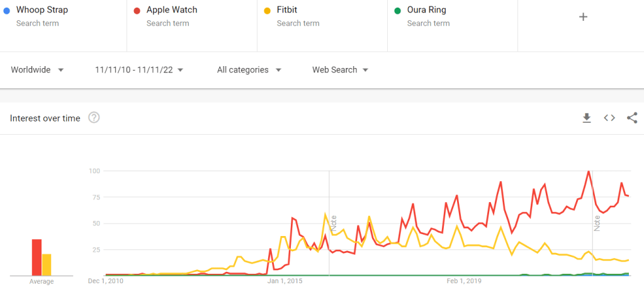This screenshot has width=644, height=304.
Task: Click the red Apple Watch dot
Action: pyautogui.click(x=137, y=11)
